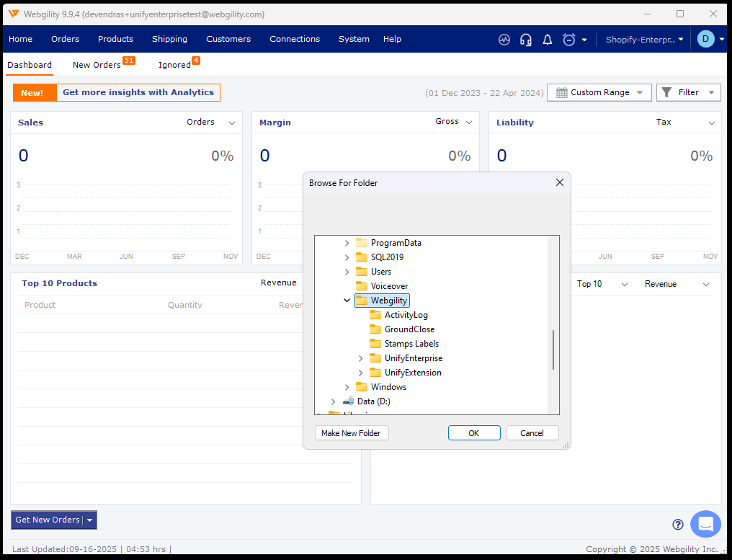
Task: Click the activity monitor pulse icon
Action: (x=504, y=40)
